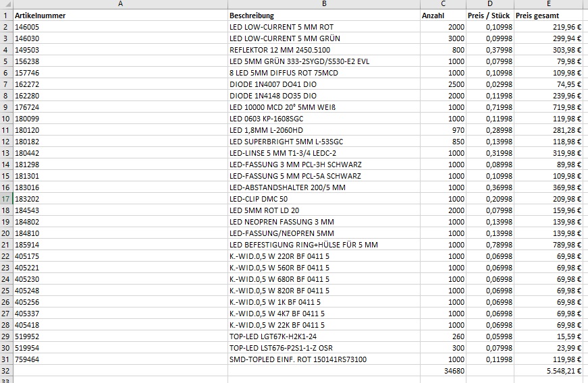Select cell with article number 146005
The width and height of the screenshot is (588, 383).
[x=120, y=27]
